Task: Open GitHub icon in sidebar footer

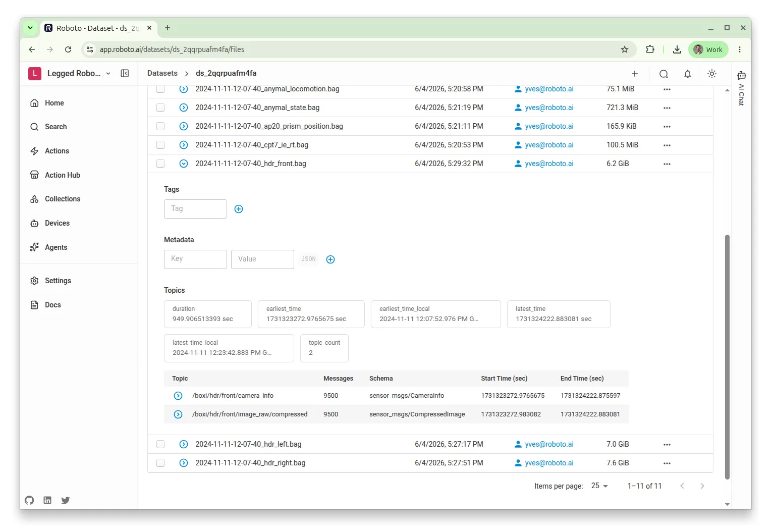Action: click(x=29, y=500)
